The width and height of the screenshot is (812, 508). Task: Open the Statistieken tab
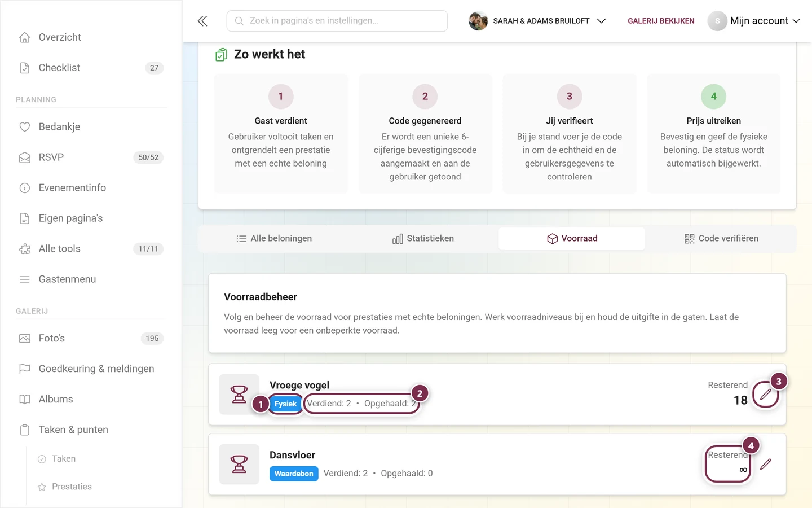pos(423,238)
